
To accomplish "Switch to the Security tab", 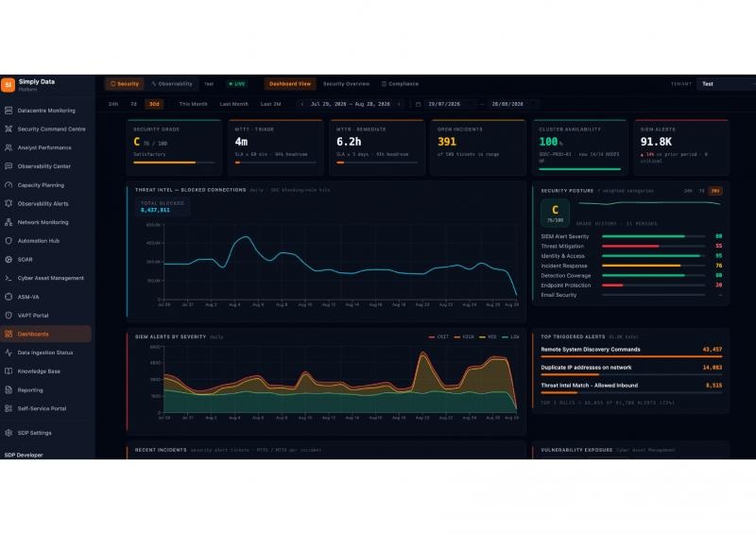I will [125, 84].
